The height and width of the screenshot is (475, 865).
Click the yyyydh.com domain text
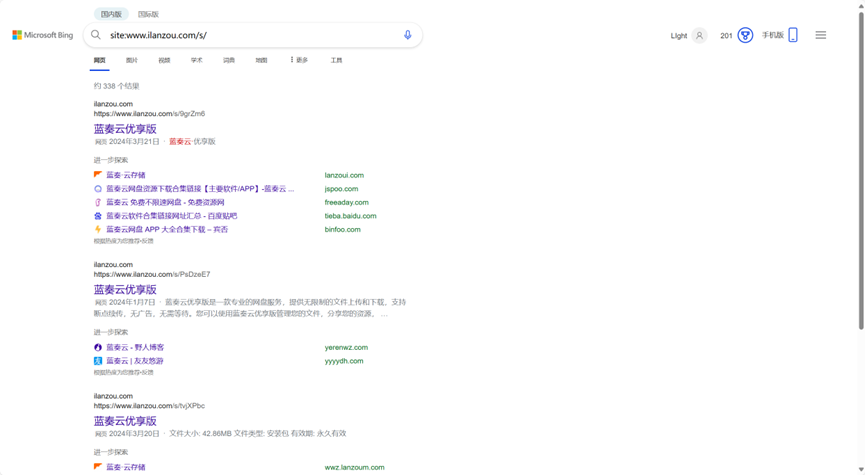coord(344,361)
